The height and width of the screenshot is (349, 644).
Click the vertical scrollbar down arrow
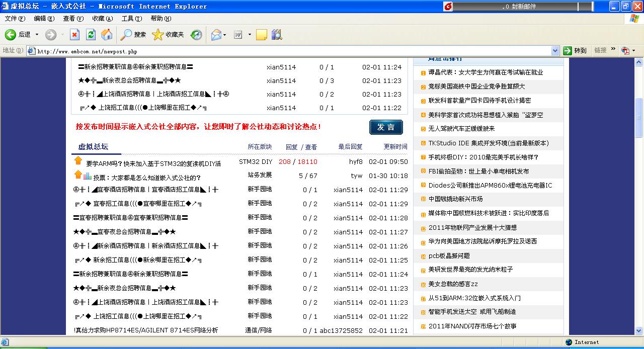[x=639, y=331]
